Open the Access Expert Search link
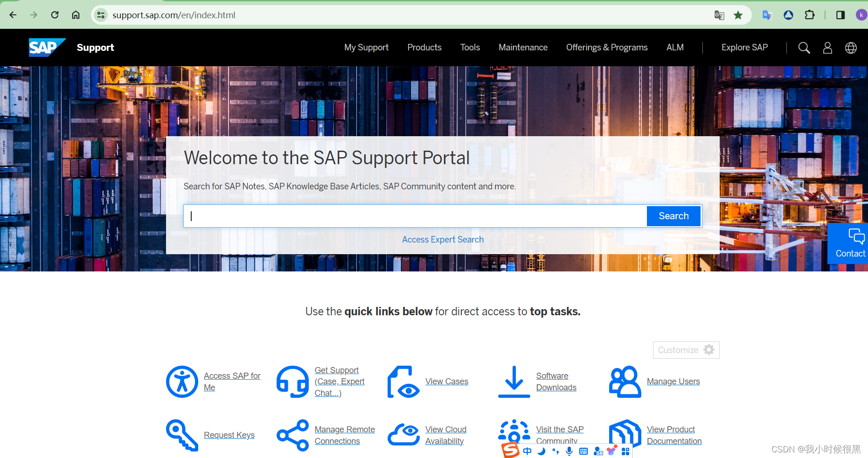The image size is (868, 458). 442,239
